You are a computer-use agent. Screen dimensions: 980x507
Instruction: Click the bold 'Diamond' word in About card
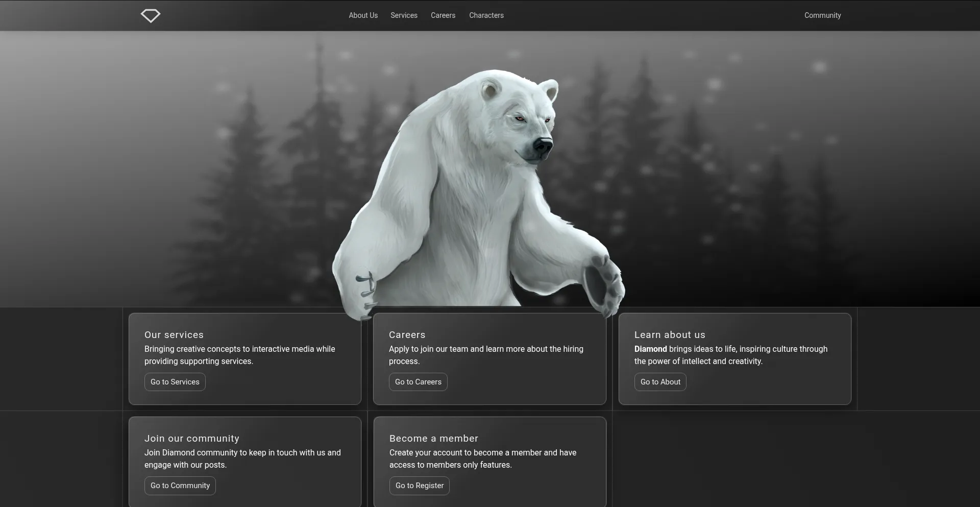pos(651,349)
